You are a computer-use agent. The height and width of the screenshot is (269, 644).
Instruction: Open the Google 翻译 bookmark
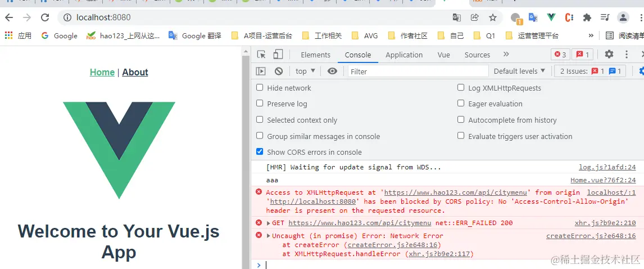pos(194,36)
